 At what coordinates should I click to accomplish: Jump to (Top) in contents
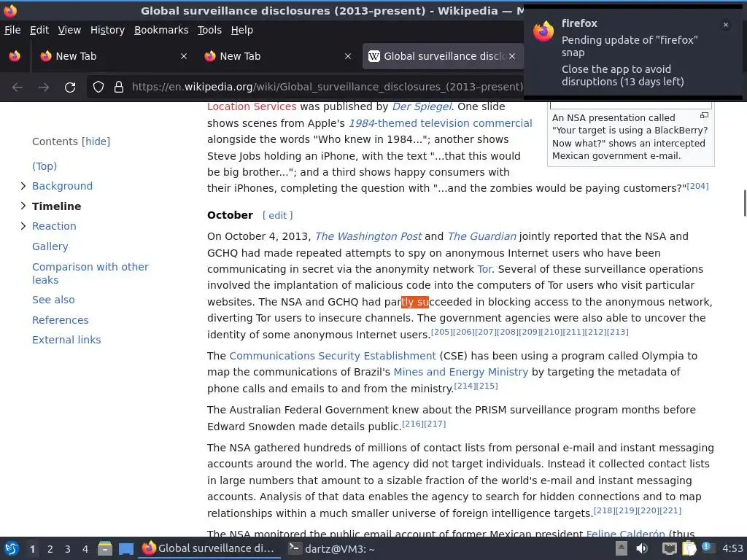click(44, 166)
